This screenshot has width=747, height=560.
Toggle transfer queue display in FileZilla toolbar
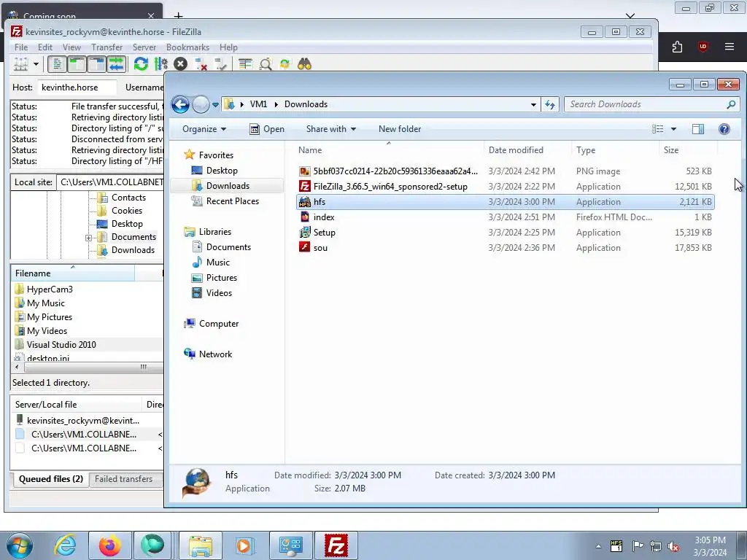(116, 64)
